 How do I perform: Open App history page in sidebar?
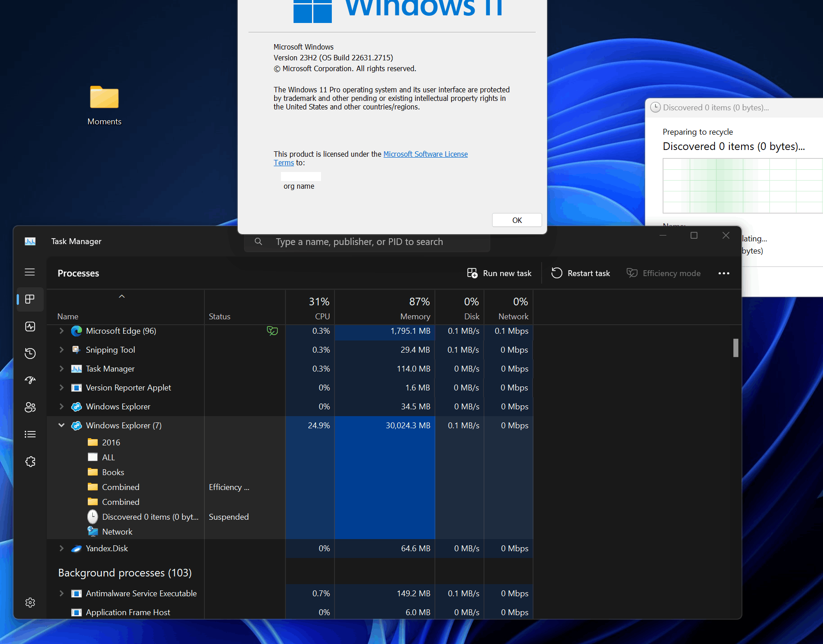pos(30,354)
